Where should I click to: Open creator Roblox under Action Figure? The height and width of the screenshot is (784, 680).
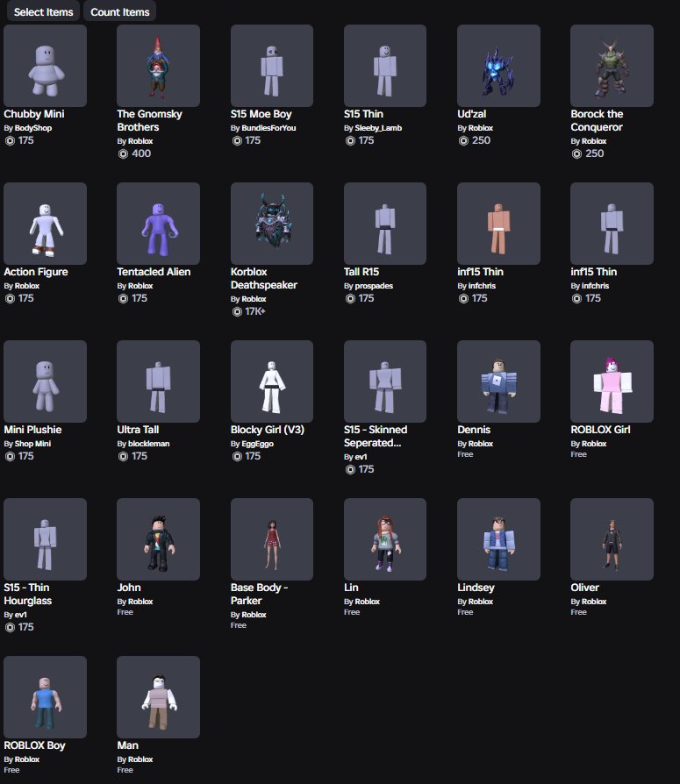[x=27, y=286]
